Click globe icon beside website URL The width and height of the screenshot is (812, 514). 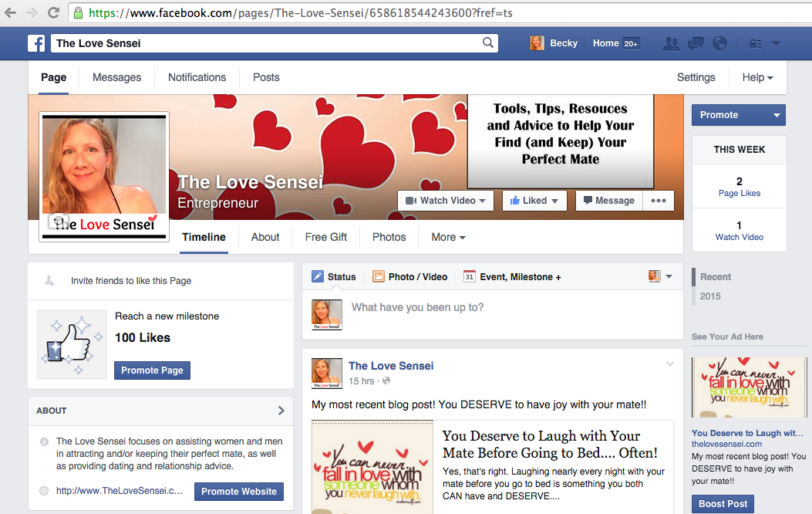tap(44, 491)
